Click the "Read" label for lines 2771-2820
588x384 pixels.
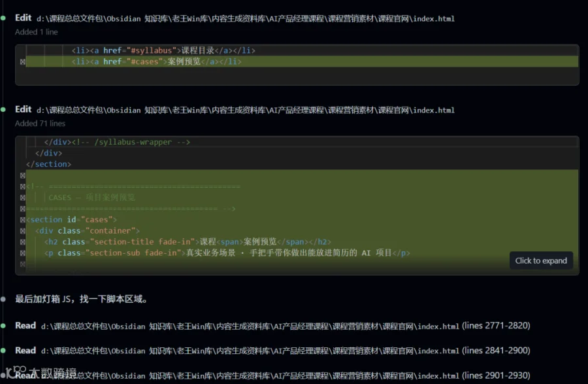pyautogui.click(x=25, y=325)
